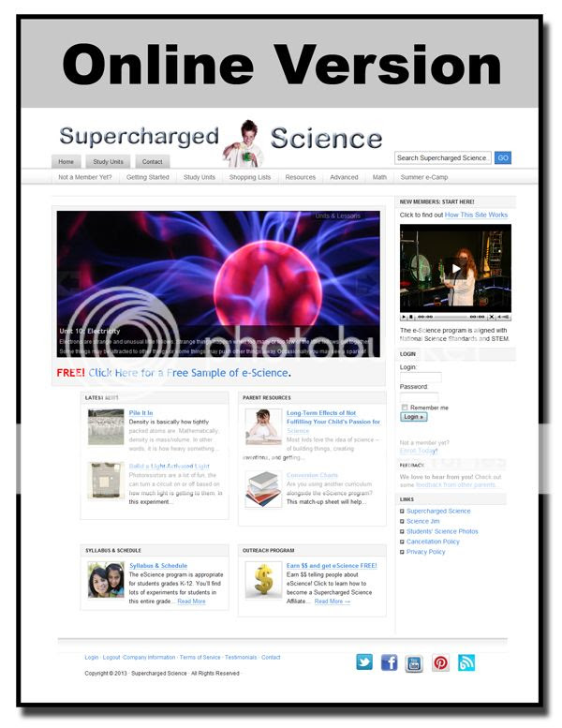Open the RSS feed icon
The image size is (562, 728).
(466, 662)
